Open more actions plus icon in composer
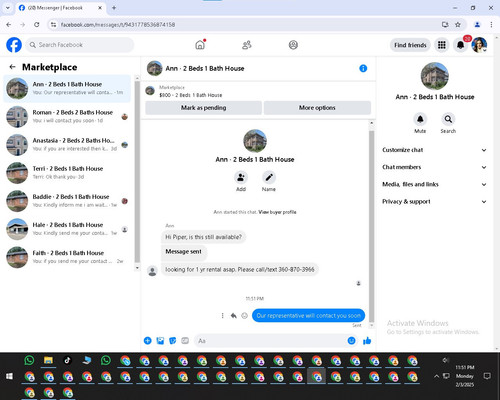This screenshot has height=400, width=500. click(x=147, y=341)
